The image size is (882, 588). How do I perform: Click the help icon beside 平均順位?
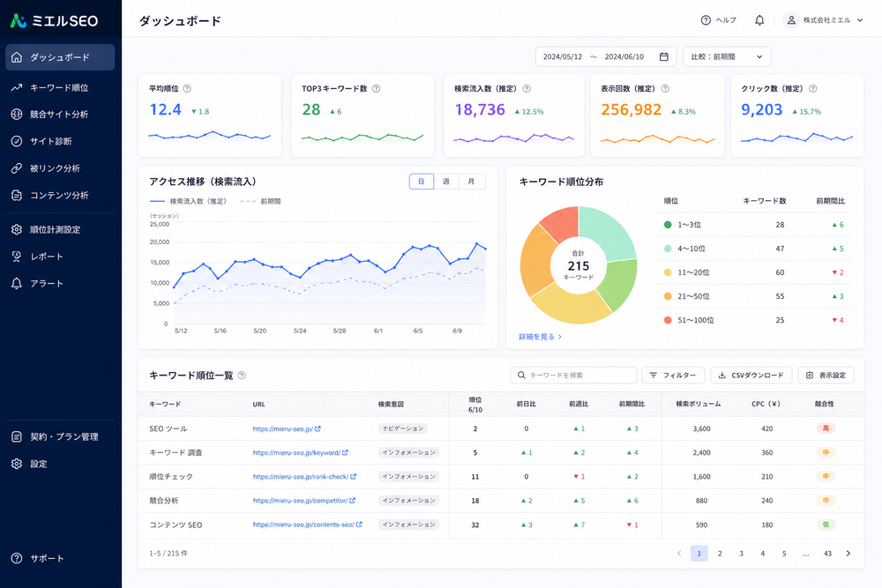coord(187,88)
